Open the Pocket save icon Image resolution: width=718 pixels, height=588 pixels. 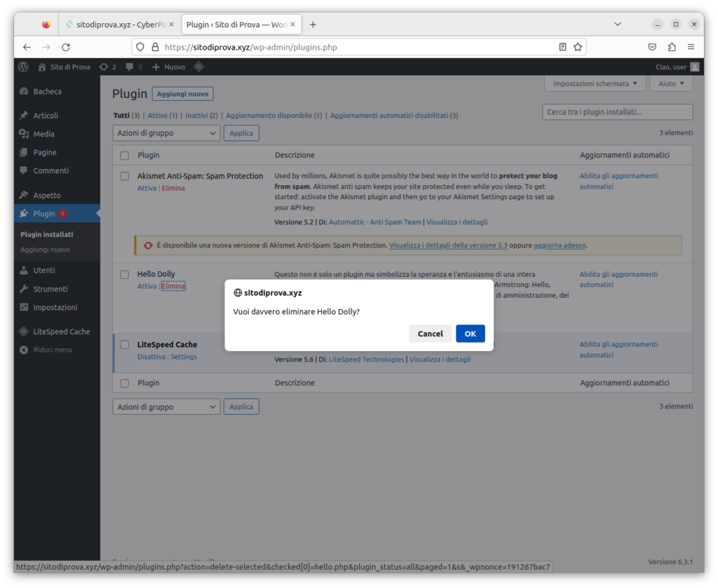click(x=653, y=47)
